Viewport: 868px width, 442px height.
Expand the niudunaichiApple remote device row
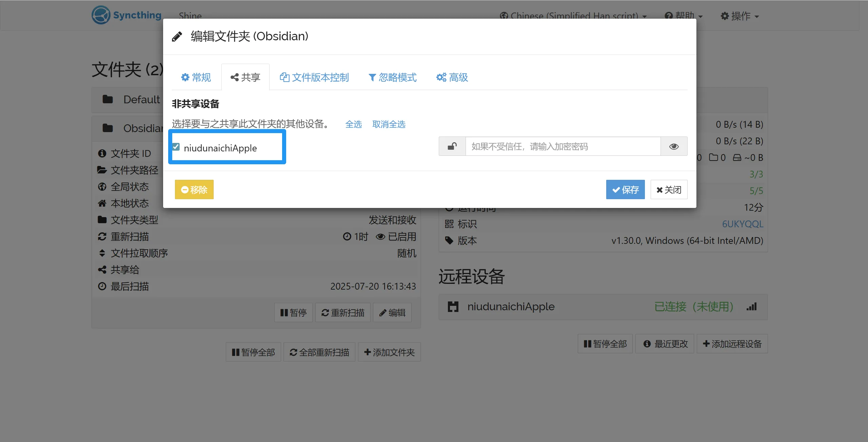coord(603,307)
